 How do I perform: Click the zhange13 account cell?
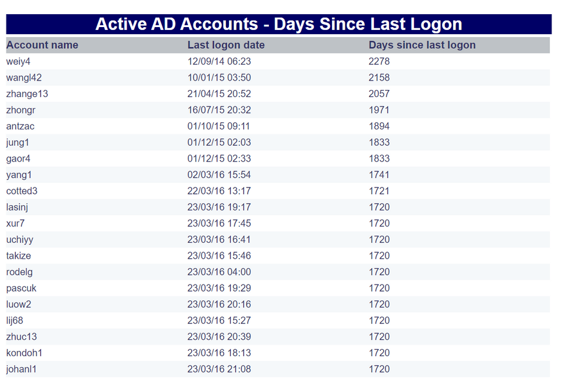point(27,93)
